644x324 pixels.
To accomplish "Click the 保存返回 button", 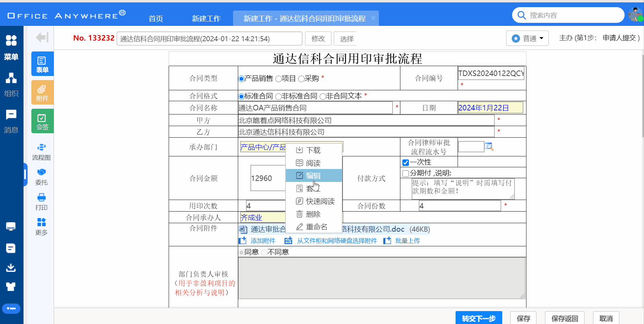I will click(565, 318).
